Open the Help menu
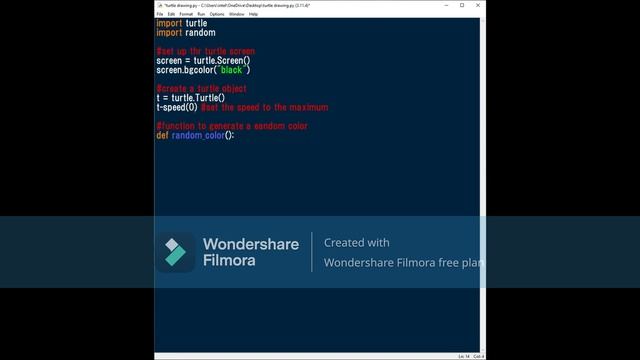The image size is (640, 360). coord(253,14)
